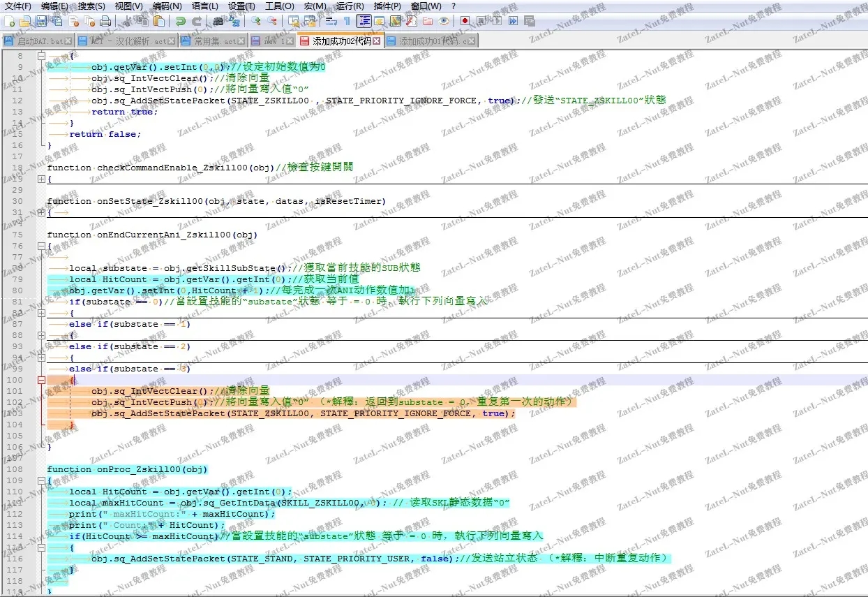Click the Save file toolbar icon
Screen dimensions: 868x597
[x=41, y=21]
